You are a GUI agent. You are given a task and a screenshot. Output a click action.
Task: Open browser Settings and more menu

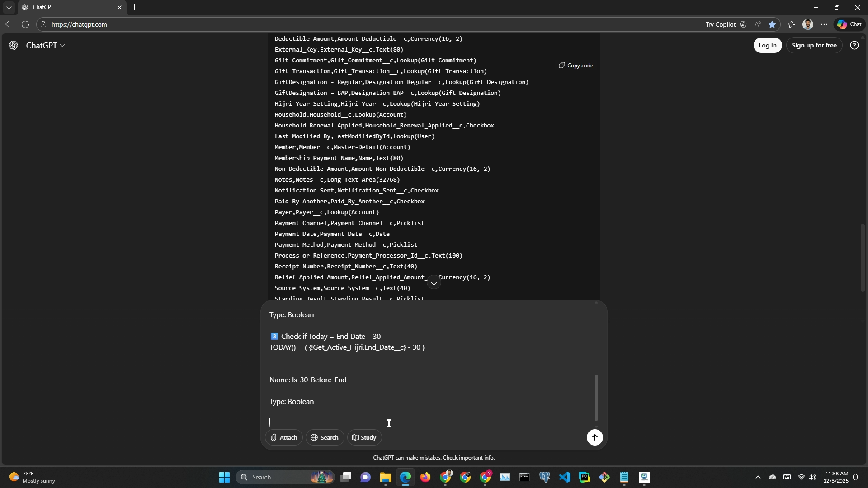(824, 24)
